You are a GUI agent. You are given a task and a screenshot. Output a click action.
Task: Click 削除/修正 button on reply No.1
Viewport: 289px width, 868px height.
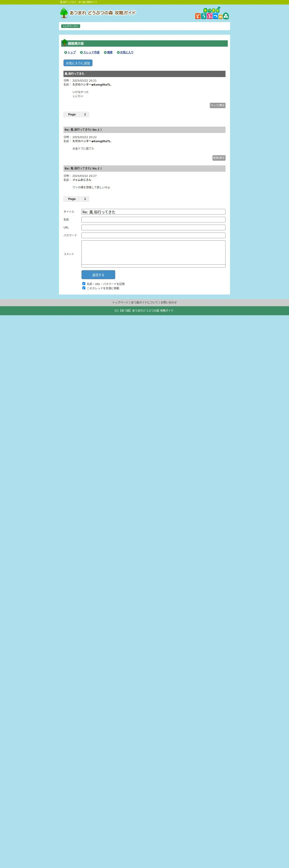219,158
